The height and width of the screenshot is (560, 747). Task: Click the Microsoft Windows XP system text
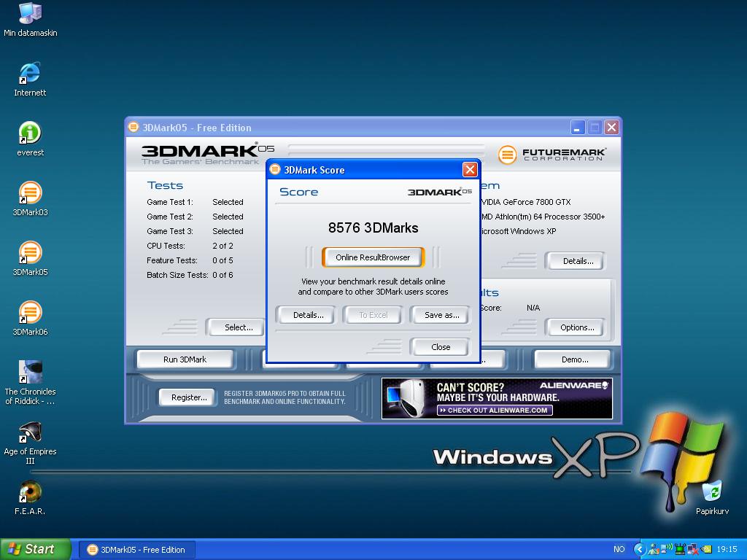point(519,231)
